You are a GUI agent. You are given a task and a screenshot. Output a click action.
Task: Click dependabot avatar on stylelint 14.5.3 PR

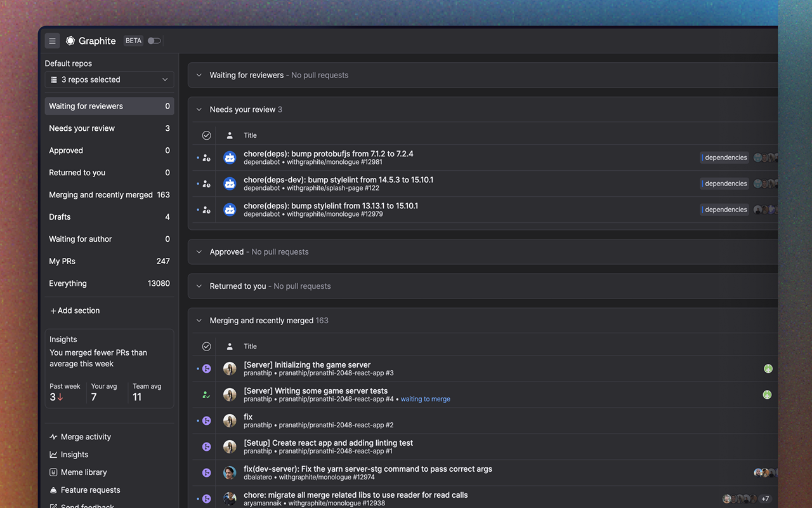[230, 184]
